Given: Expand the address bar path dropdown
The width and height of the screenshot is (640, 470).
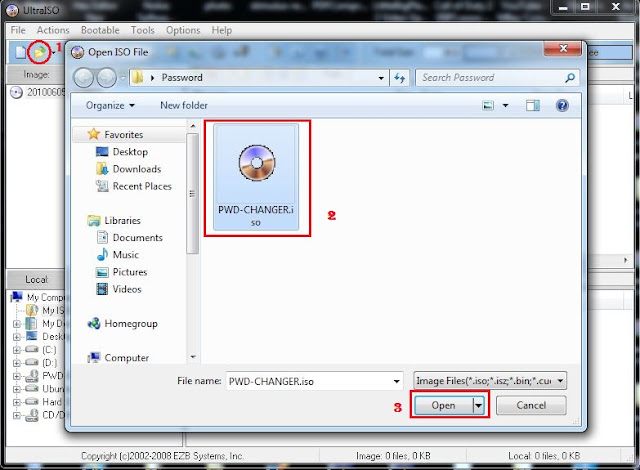Looking at the screenshot, I should 381,78.
